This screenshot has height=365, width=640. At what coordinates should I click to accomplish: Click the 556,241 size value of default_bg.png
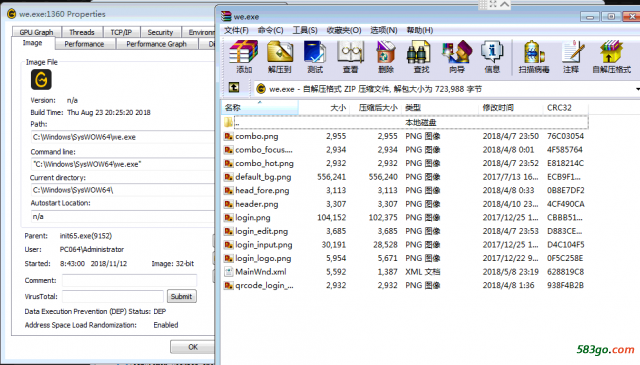pos(331,177)
